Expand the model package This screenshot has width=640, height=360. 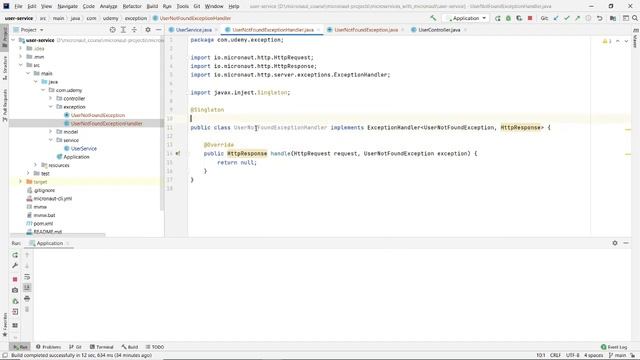[51, 131]
